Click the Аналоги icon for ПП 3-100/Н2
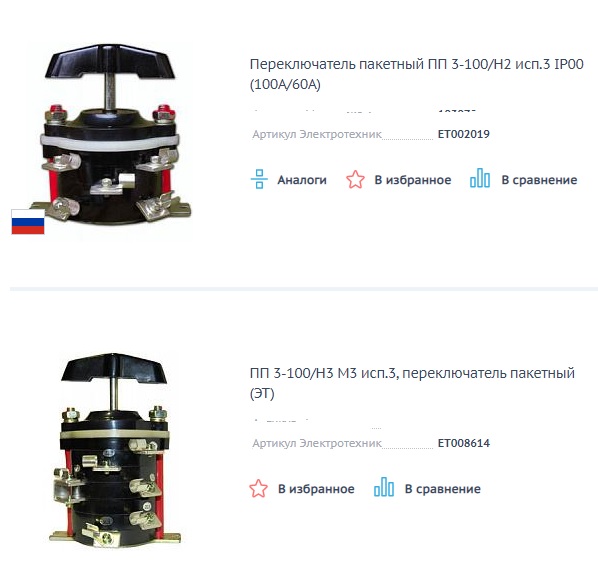This screenshot has height=575, width=598. (x=259, y=179)
